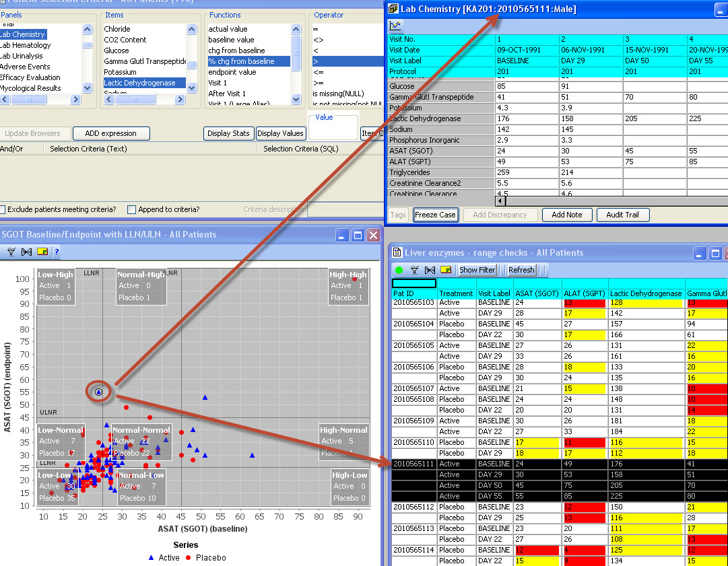Click red ALAT cell 13 for patient 2010565103

click(584, 302)
